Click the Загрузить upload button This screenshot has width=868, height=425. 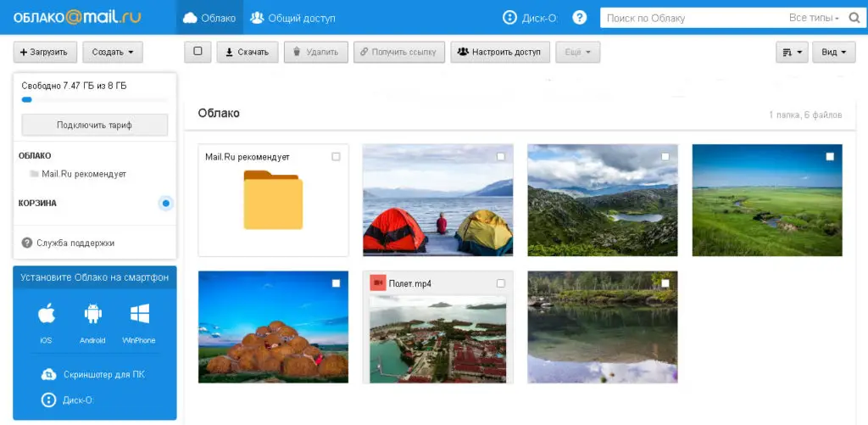point(46,53)
